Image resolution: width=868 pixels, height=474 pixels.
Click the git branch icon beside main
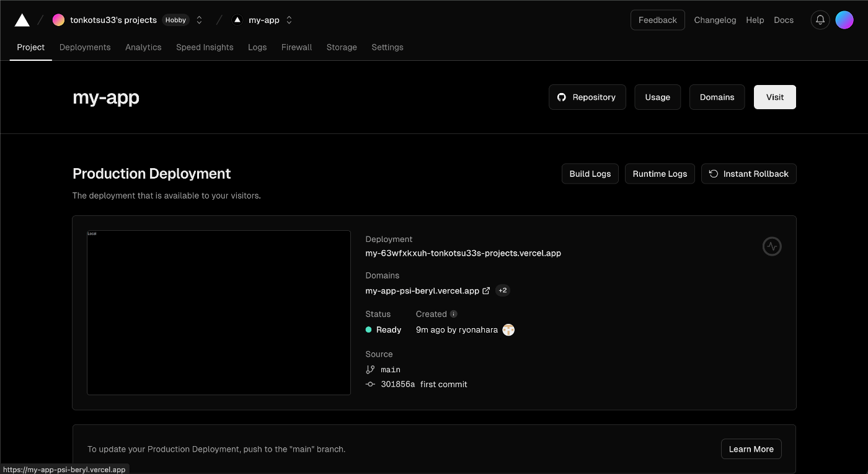click(370, 369)
